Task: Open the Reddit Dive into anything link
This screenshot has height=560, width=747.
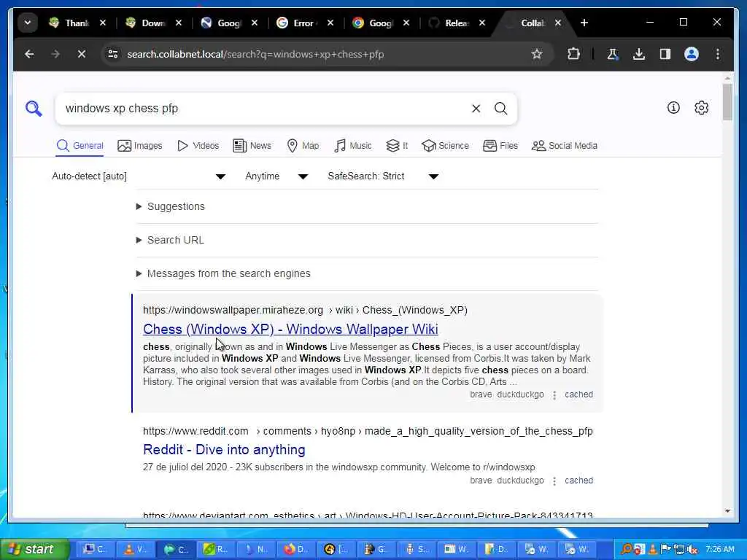Action: [225, 449]
